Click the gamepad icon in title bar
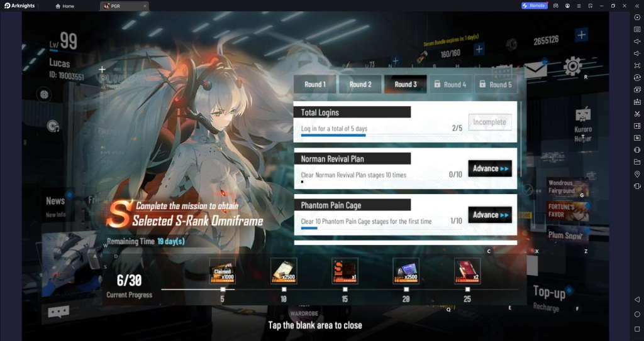The height and width of the screenshot is (341, 644). point(556,6)
